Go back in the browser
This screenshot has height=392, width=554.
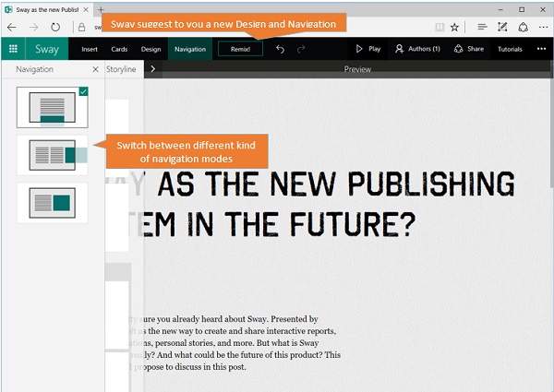[x=12, y=27]
